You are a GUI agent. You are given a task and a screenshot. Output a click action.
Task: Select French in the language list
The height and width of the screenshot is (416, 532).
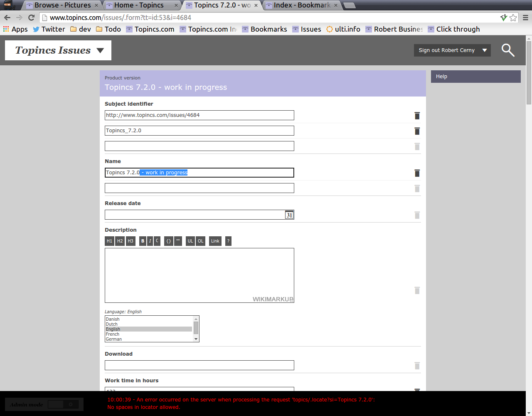[x=113, y=334]
